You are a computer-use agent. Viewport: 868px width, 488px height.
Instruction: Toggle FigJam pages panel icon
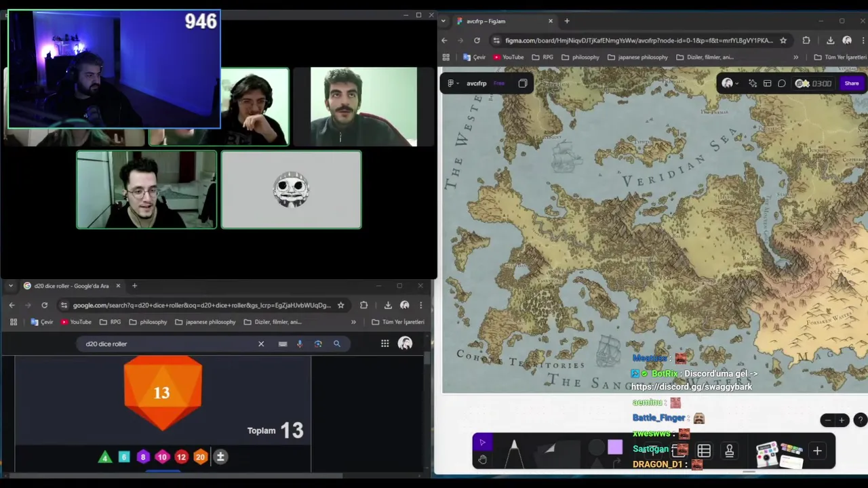[x=523, y=83]
